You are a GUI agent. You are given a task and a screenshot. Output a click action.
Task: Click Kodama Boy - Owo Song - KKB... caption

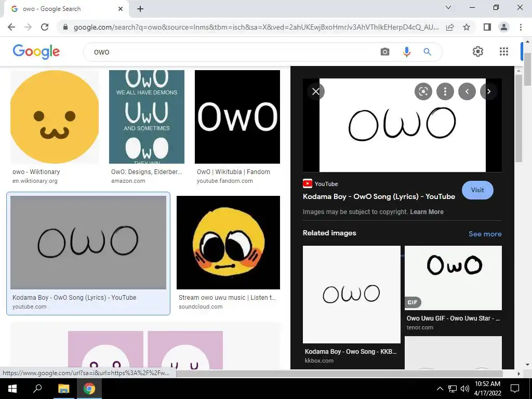pyautogui.click(x=351, y=352)
